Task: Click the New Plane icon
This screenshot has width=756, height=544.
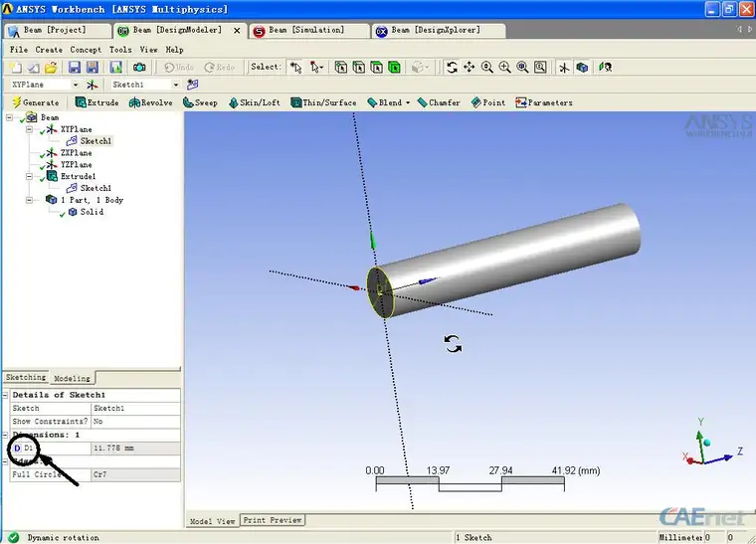Action: [x=93, y=85]
